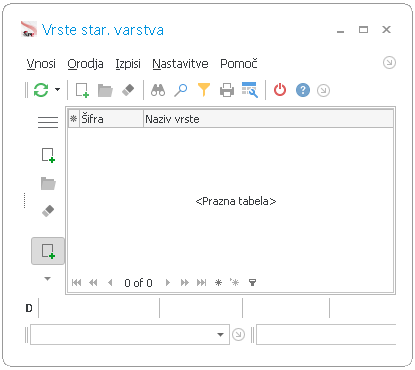Open the bottom-left combo box dropdown arrow

pyautogui.click(x=220, y=334)
